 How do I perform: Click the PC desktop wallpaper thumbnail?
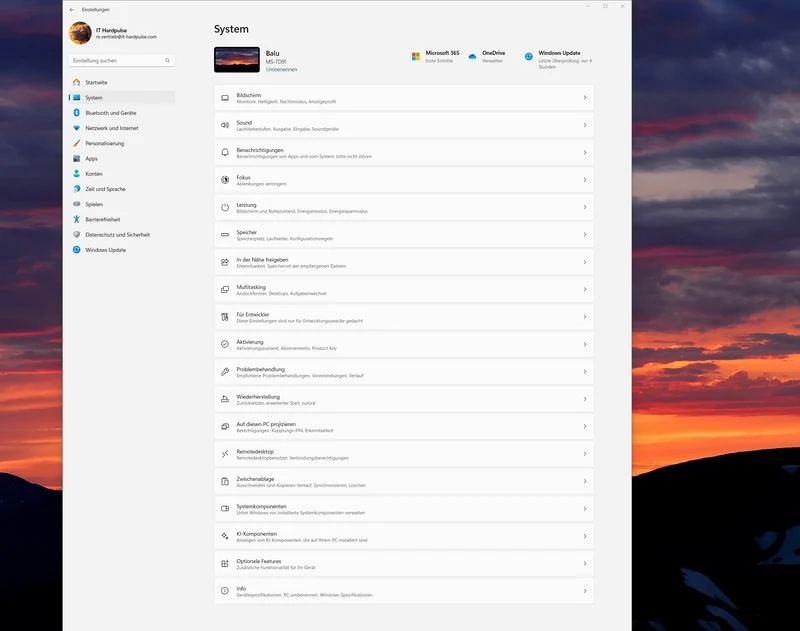click(x=237, y=60)
